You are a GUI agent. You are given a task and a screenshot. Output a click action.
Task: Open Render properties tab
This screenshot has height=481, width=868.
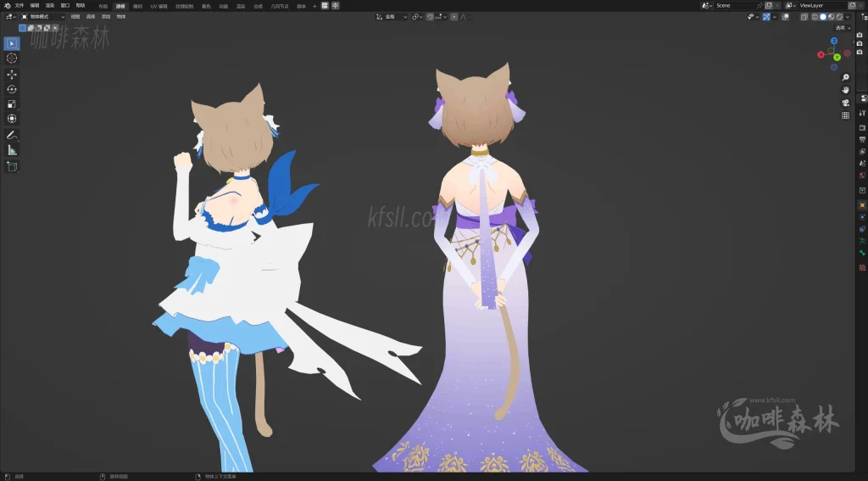pyautogui.click(x=862, y=127)
